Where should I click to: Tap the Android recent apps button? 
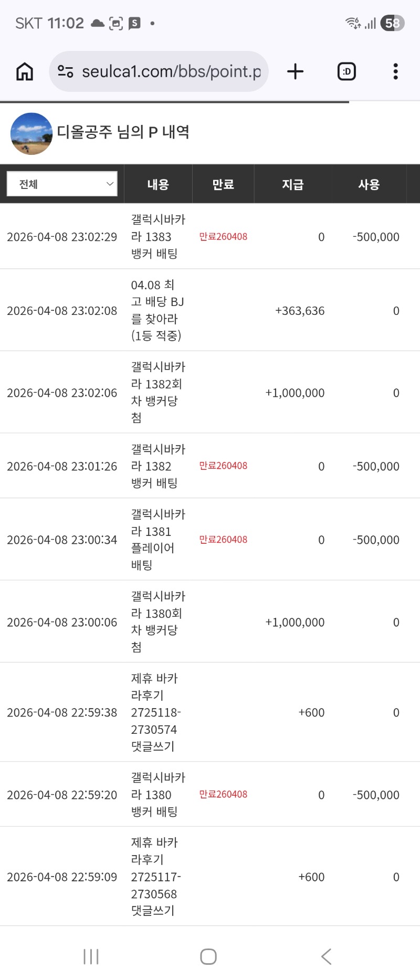[x=91, y=956]
